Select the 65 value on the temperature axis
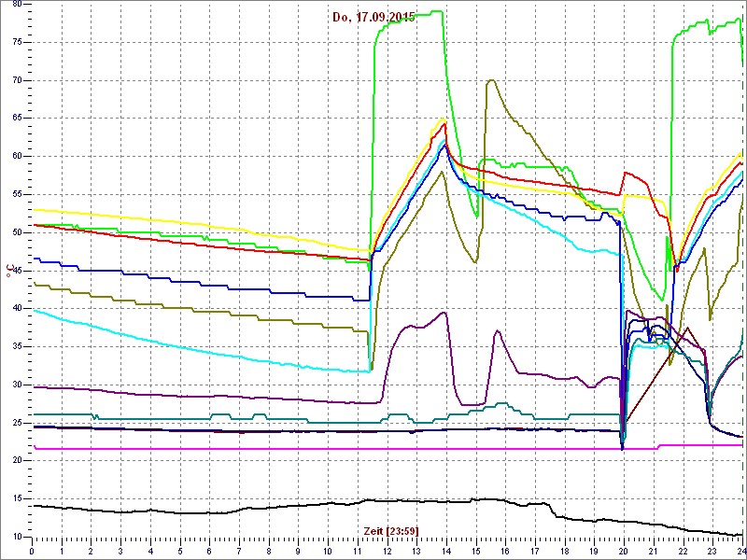Viewport: 747px width, 560px height. (x=17, y=119)
